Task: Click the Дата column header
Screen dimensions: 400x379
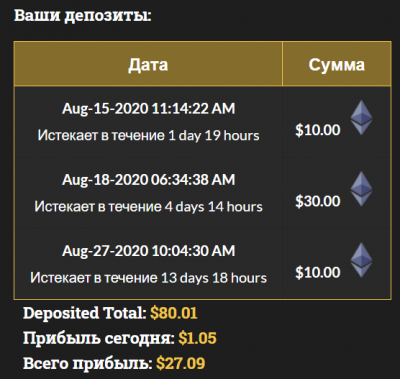Action: [148, 65]
